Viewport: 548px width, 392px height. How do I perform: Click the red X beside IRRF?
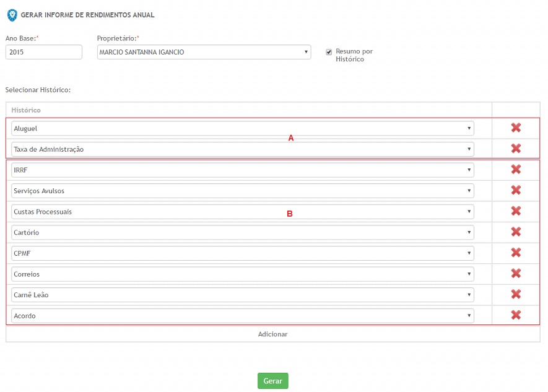click(515, 170)
